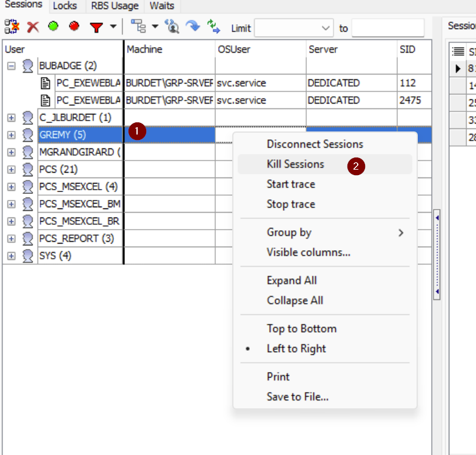Click the SID cell showing 2475
The height and width of the screenshot is (455, 476).
(414, 101)
